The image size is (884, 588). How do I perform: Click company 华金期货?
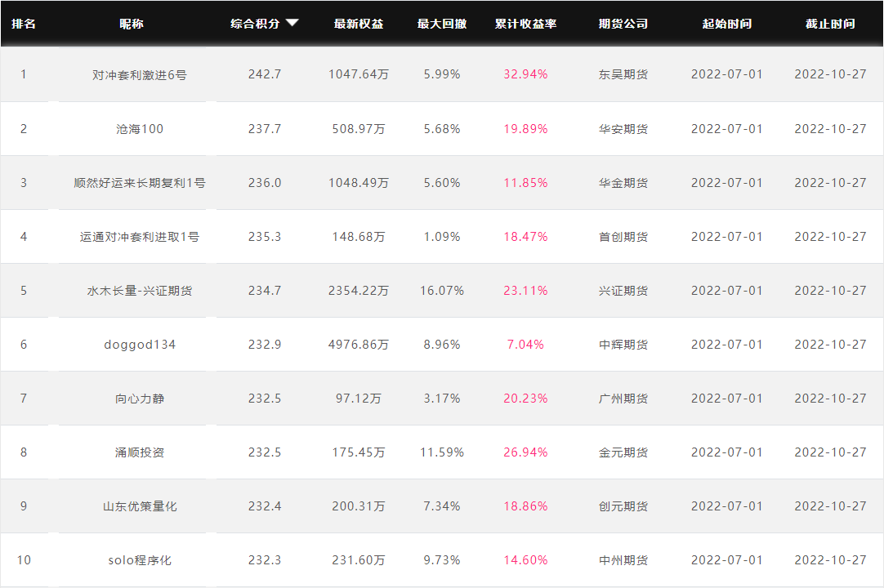(x=623, y=183)
